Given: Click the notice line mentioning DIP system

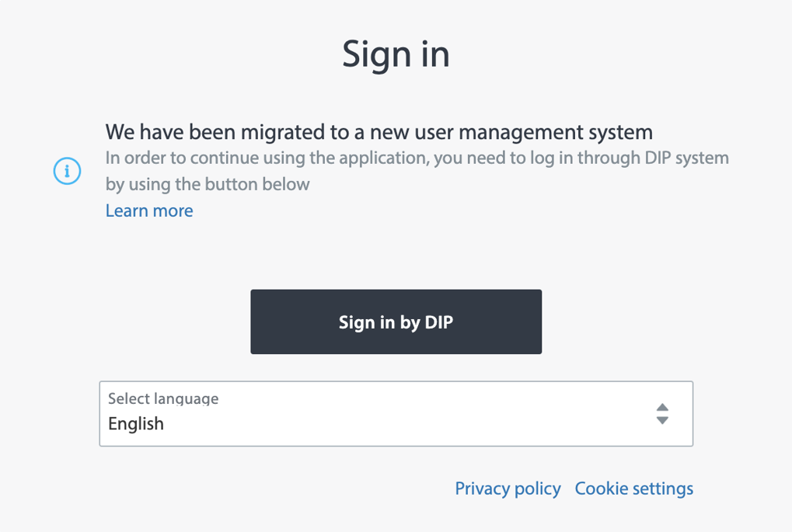Looking at the screenshot, I should coord(417,158).
